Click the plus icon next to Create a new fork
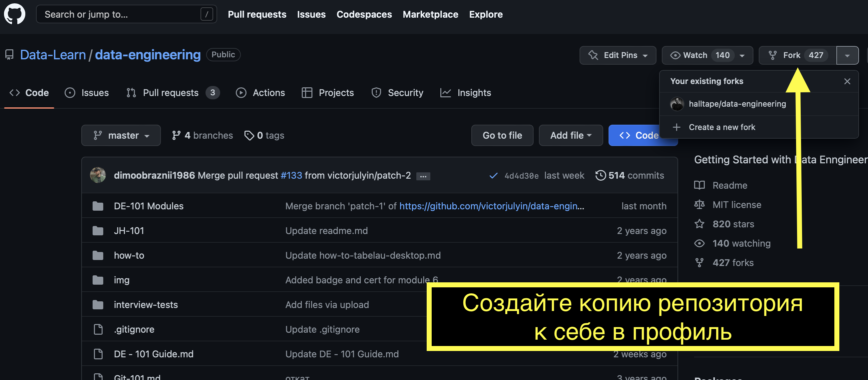The image size is (868, 380). 676,127
